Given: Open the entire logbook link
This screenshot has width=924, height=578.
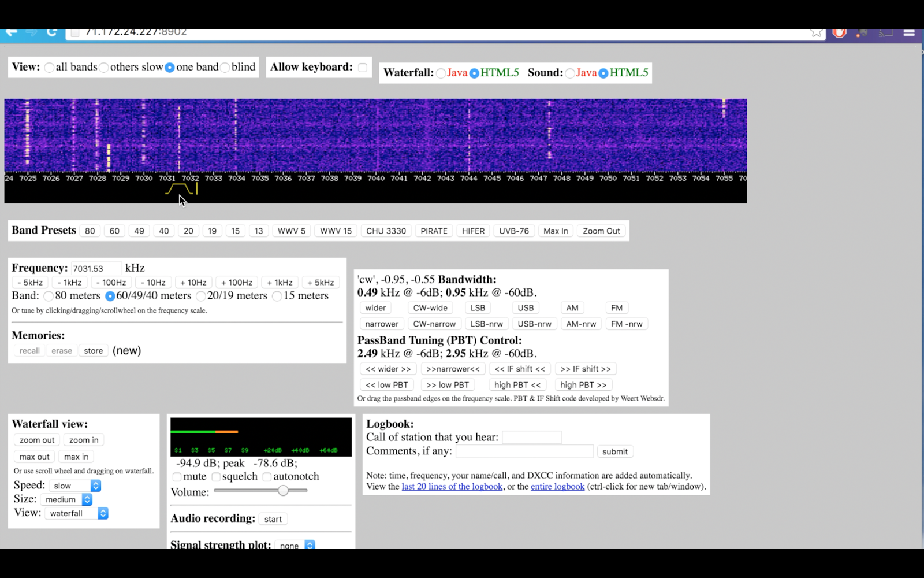Looking at the screenshot, I should pyautogui.click(x=557, y=487).
